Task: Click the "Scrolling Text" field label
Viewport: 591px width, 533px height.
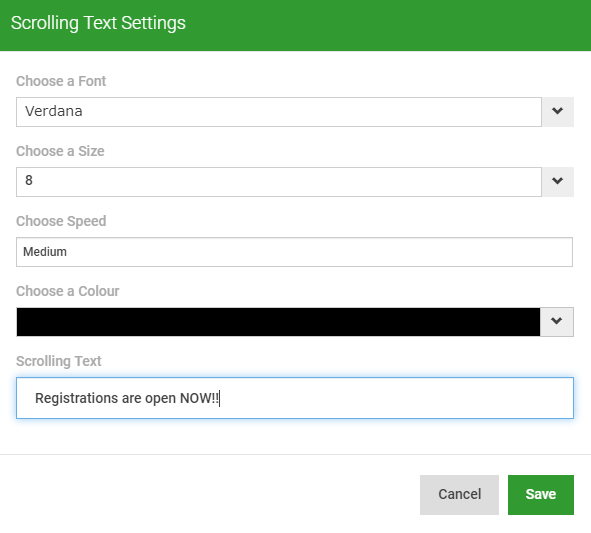Action: point(59,361)
